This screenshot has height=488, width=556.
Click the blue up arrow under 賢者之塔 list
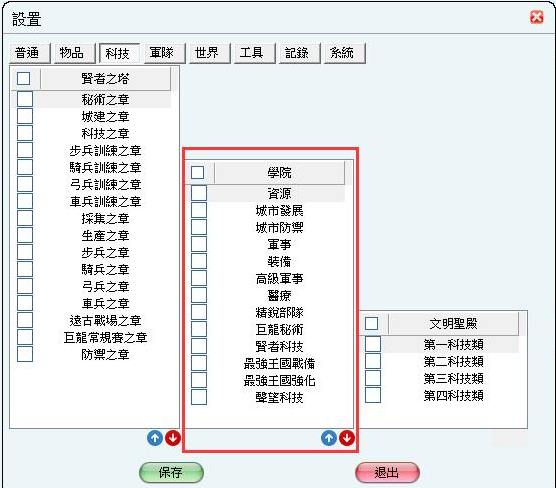pyautogui.click(x=155, y=438)
